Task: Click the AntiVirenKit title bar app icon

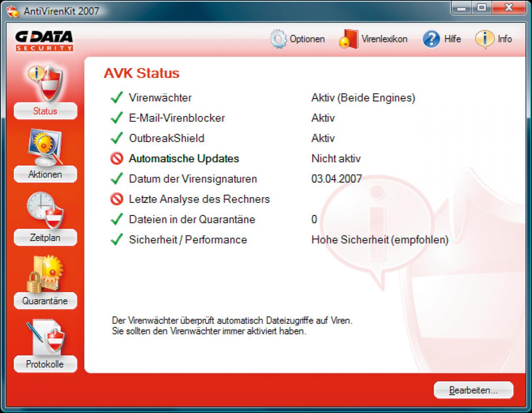Action: 13,11
